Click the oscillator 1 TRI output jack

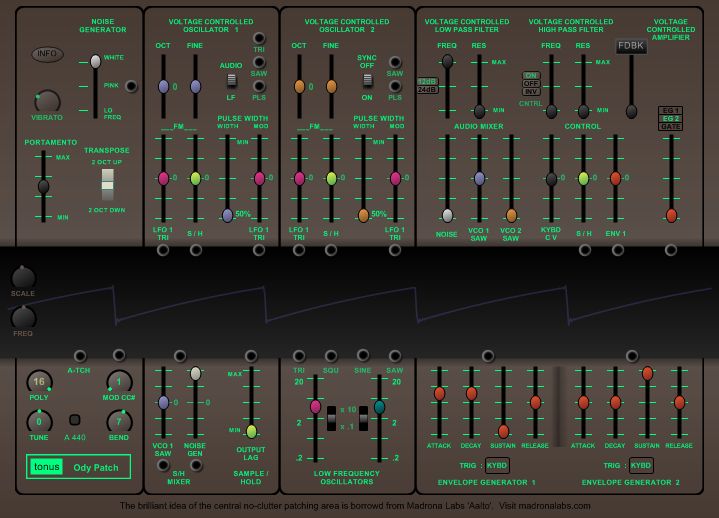[x=259, y=38]
